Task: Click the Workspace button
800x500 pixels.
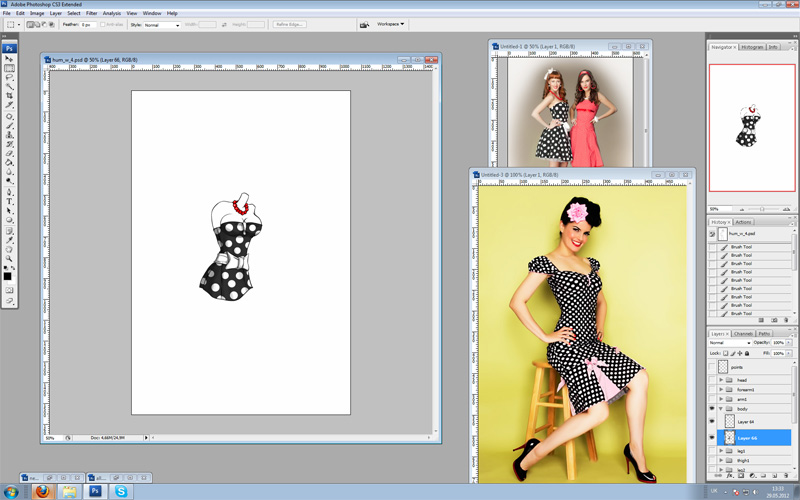Action: click(390, 24)
